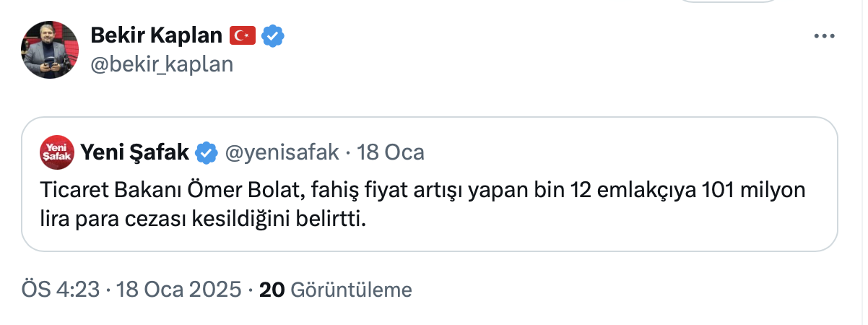The width and height of the screenshot is (868, 325).
Task: Click the Turkish flag emoji
Action: tap(243, 35)
